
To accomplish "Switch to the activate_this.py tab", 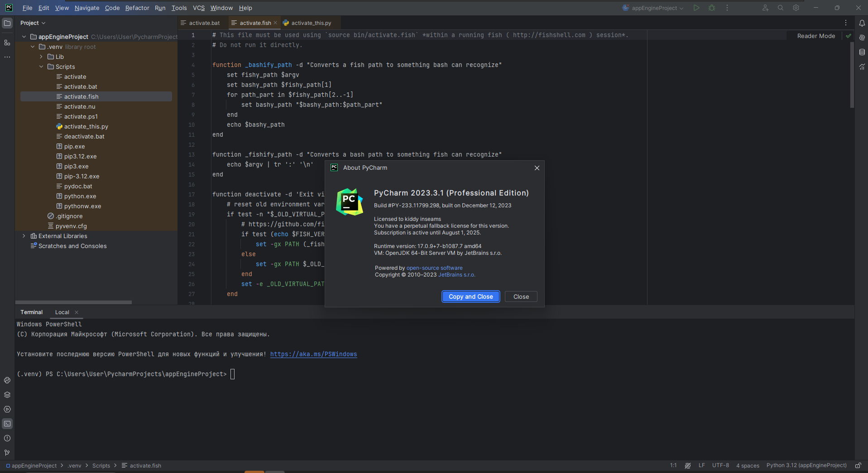I will point(311,23).
